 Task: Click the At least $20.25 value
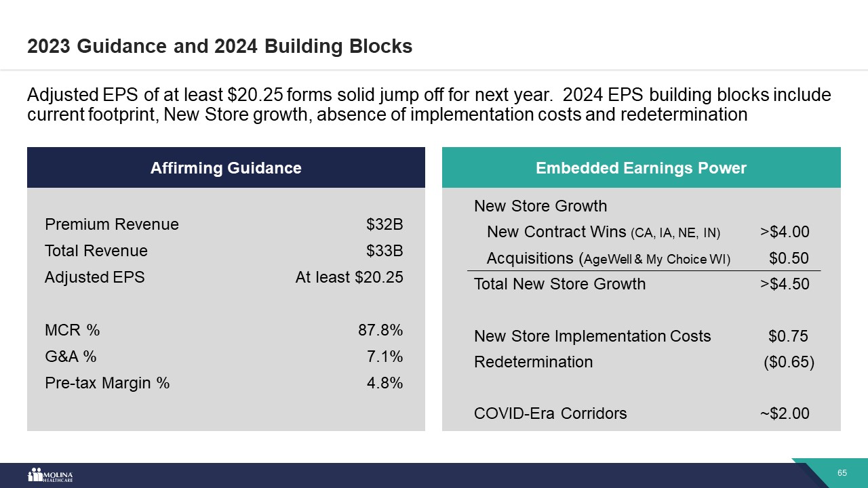349,277
